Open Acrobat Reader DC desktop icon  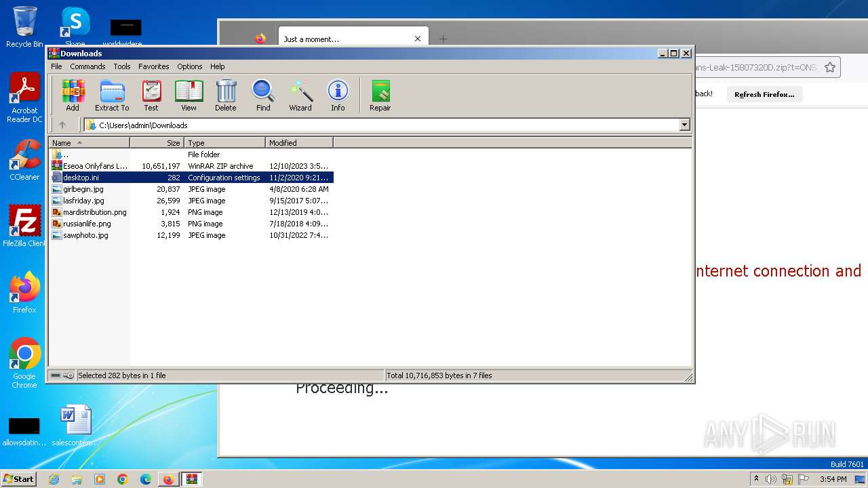(24, 98)
